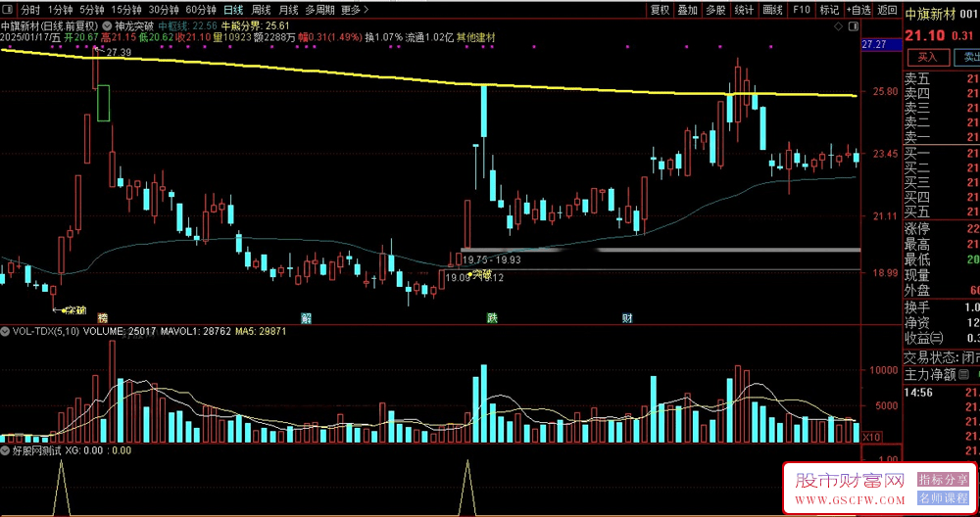Open F10 company info
Screen dimensions: 980x517
(x=802, y=10)
